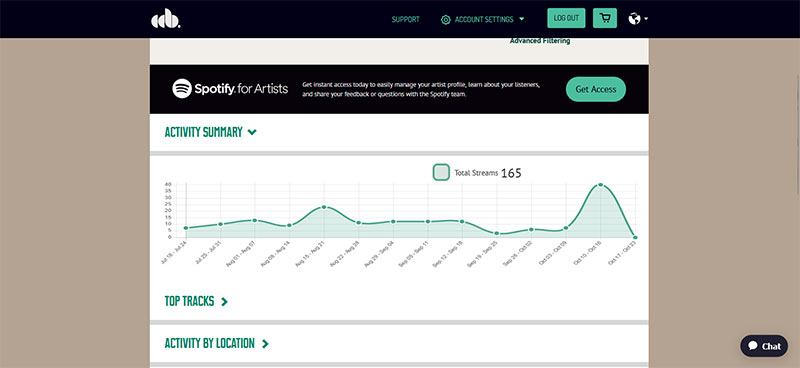Expand the globe language dropdown arrow
800x368 pixels.
(x=646, y=19)
